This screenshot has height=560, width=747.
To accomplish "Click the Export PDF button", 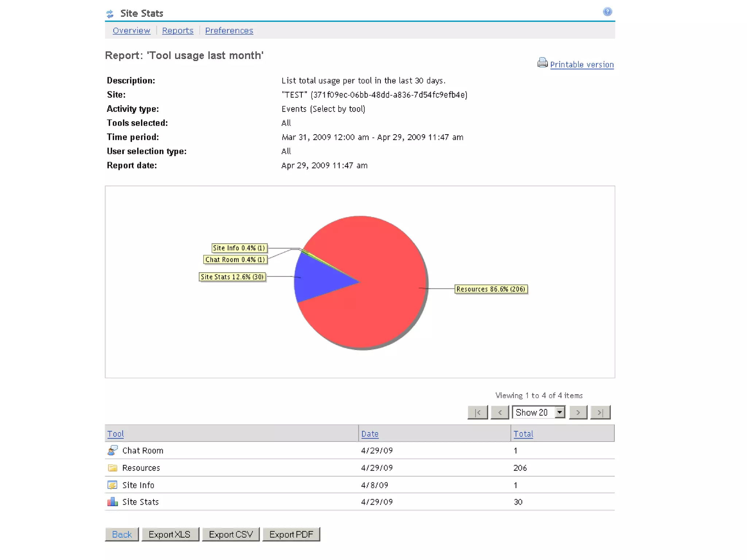I will click(x=291, y=534).
